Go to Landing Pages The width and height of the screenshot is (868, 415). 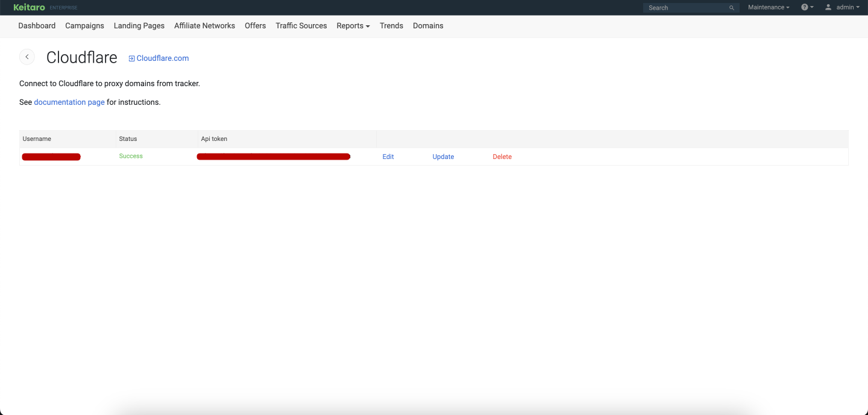coord(139,26)
